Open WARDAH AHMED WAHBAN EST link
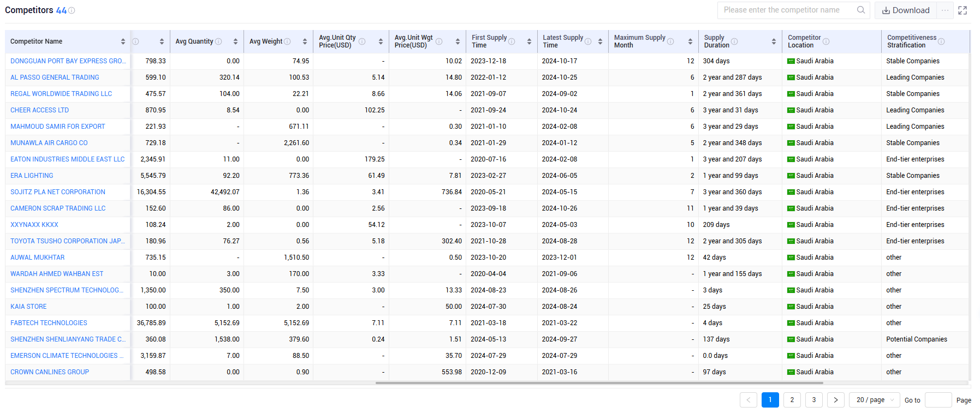The width and height of the screenshot is (980, 413). [57, 274]
